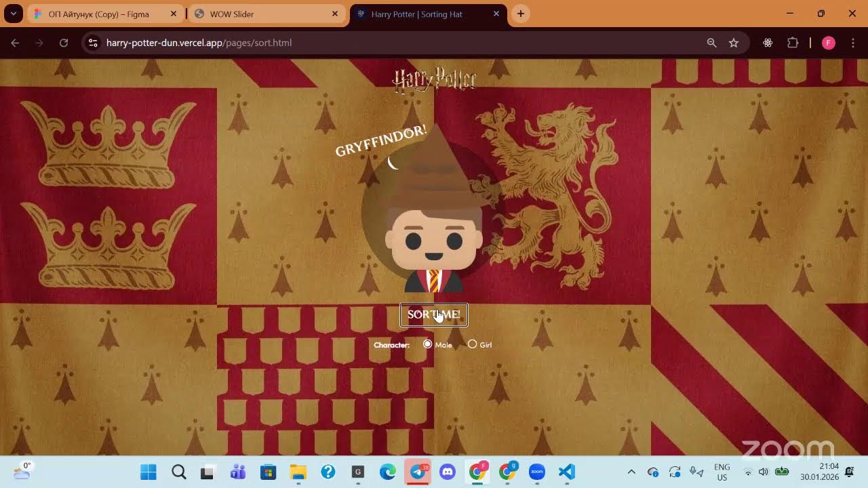Open the notifications bell icon

click(850, 472)
